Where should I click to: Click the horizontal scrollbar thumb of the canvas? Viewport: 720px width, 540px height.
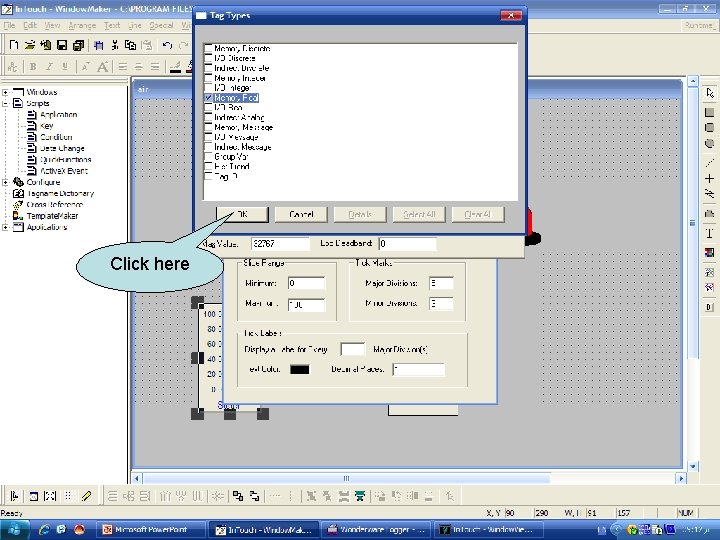pyautogui.click(x=346, y=478)
